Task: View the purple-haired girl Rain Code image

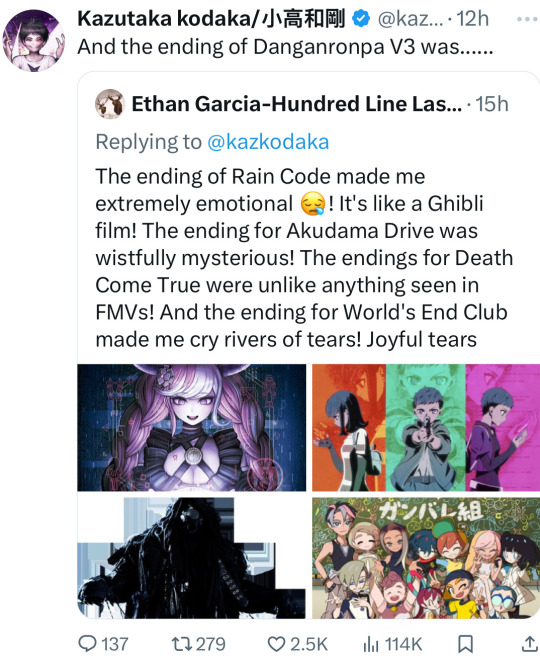Action: (192, 428)
